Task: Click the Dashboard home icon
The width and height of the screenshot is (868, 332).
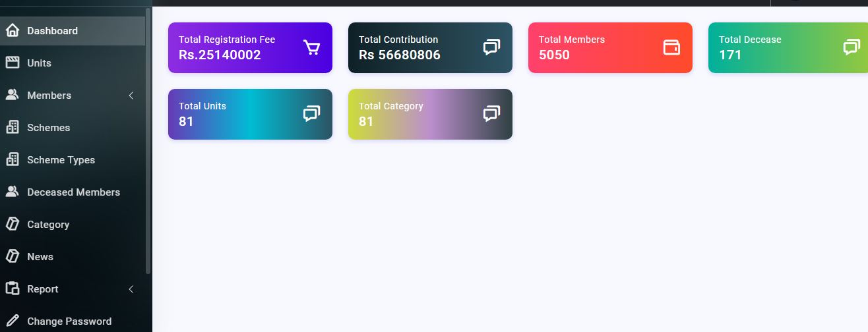Action: [x=12, y=30]
